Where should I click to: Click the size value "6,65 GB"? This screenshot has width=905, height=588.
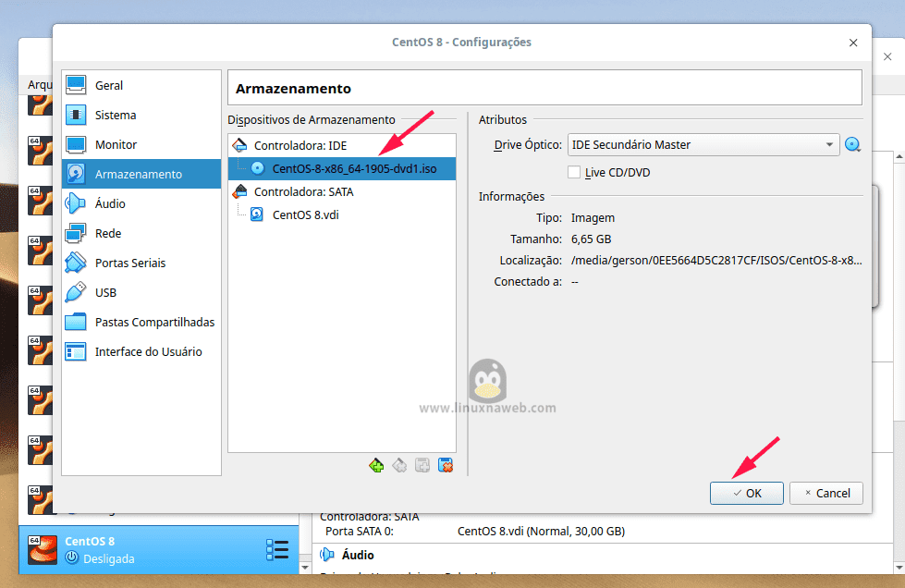click(591, 239)
